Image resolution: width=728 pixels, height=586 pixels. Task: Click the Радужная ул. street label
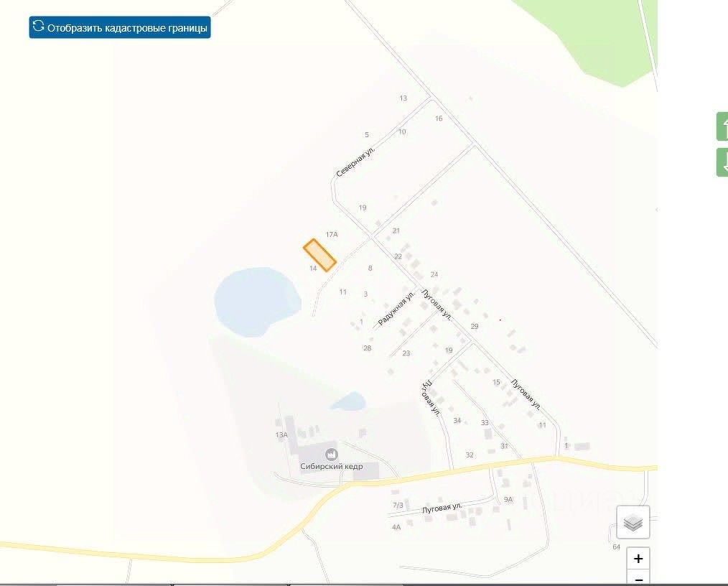396,310
